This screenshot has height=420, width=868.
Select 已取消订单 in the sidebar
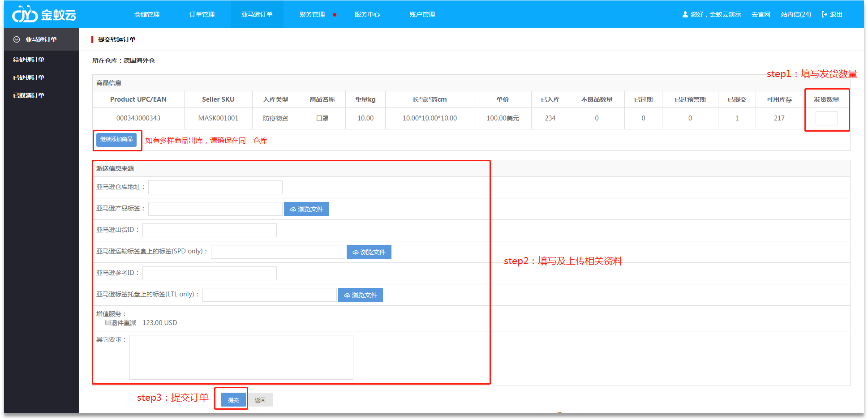click(x=29, y=95)
